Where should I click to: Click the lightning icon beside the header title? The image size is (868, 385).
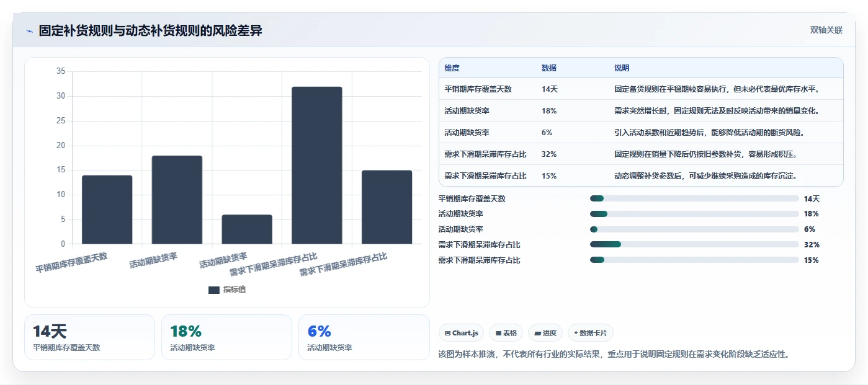click(x=29, y=31)
